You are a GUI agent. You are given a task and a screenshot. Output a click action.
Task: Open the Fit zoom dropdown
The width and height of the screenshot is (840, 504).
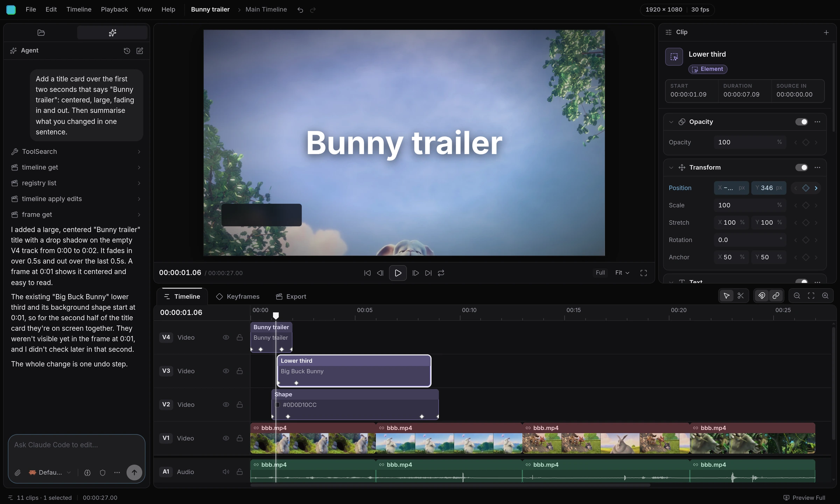coord(622,273)
